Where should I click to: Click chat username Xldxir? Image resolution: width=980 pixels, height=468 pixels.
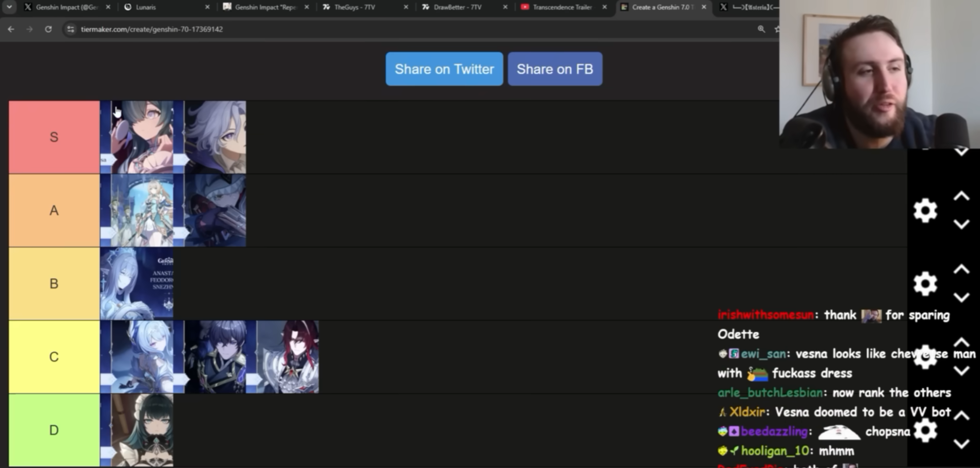pyautogui.click(x=747, y=412)
